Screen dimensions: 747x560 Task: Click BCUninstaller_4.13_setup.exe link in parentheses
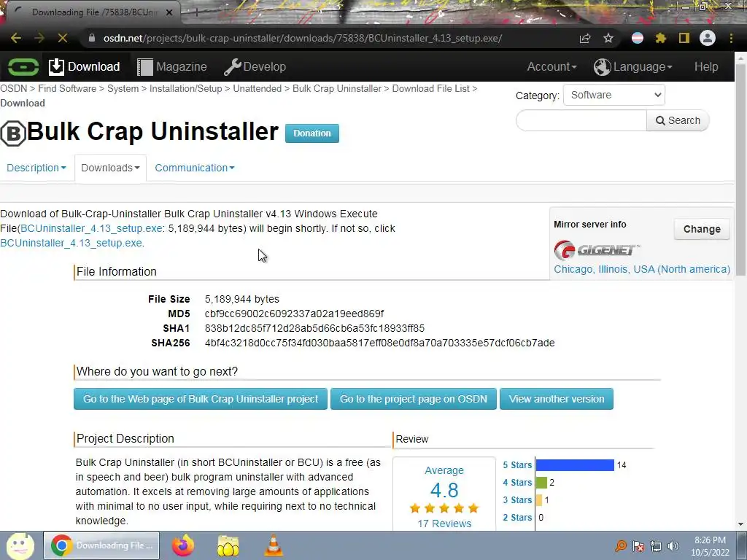pyautogui.click(x=91, y=228)
